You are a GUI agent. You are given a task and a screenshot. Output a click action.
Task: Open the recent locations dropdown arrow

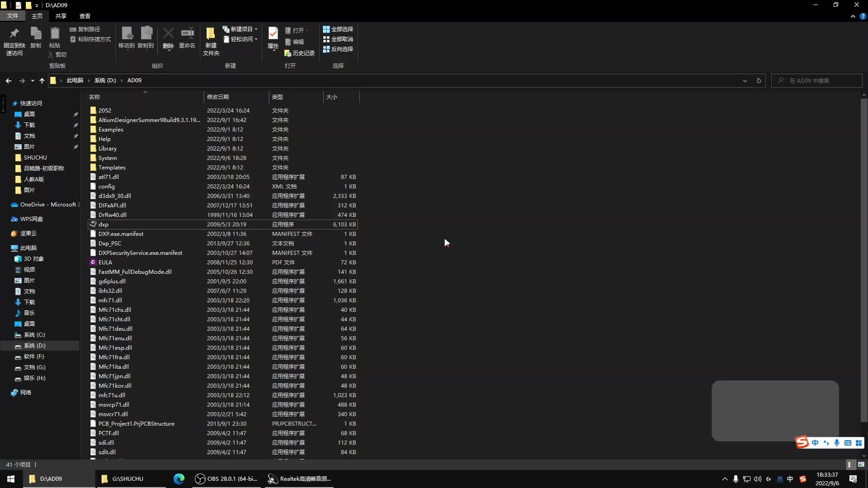coord(33,81)
